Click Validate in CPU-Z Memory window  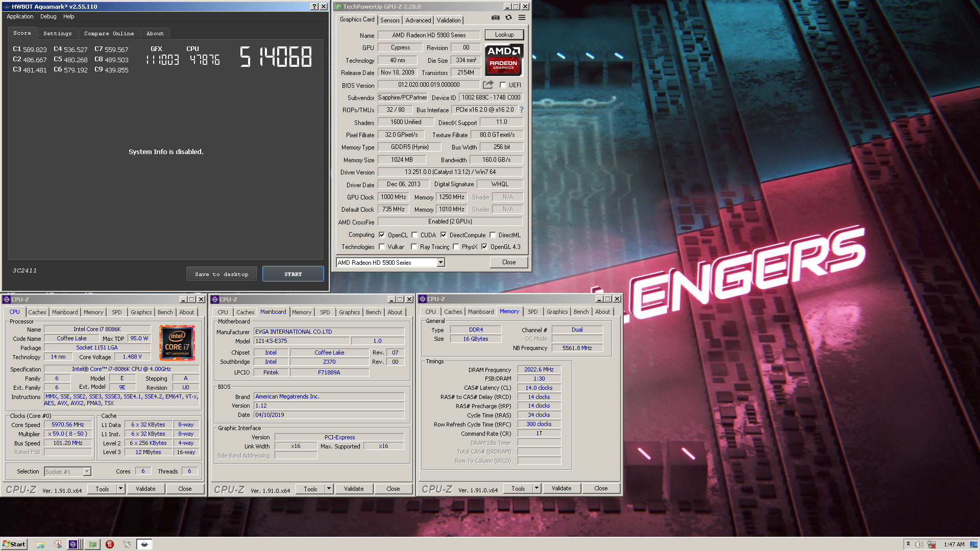click(x=561, y=488)
